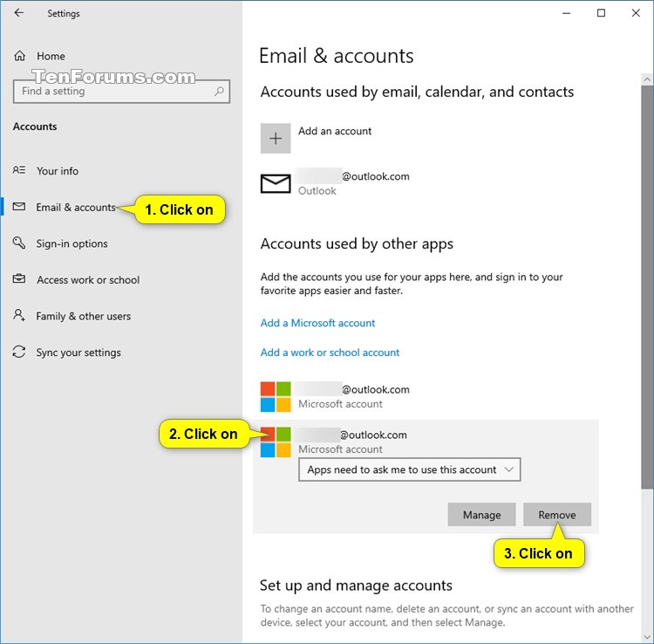Click 'Set up and manage accounts' heading
Image resolution: width=654 pixels, height=644 pixels.
coord(356,586)
